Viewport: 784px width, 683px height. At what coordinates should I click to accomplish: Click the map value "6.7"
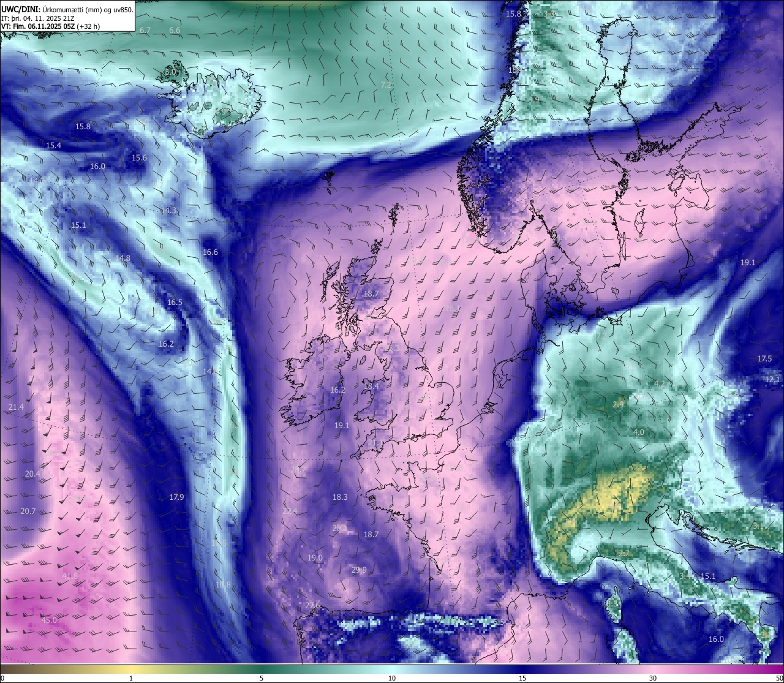coord(145,30)
